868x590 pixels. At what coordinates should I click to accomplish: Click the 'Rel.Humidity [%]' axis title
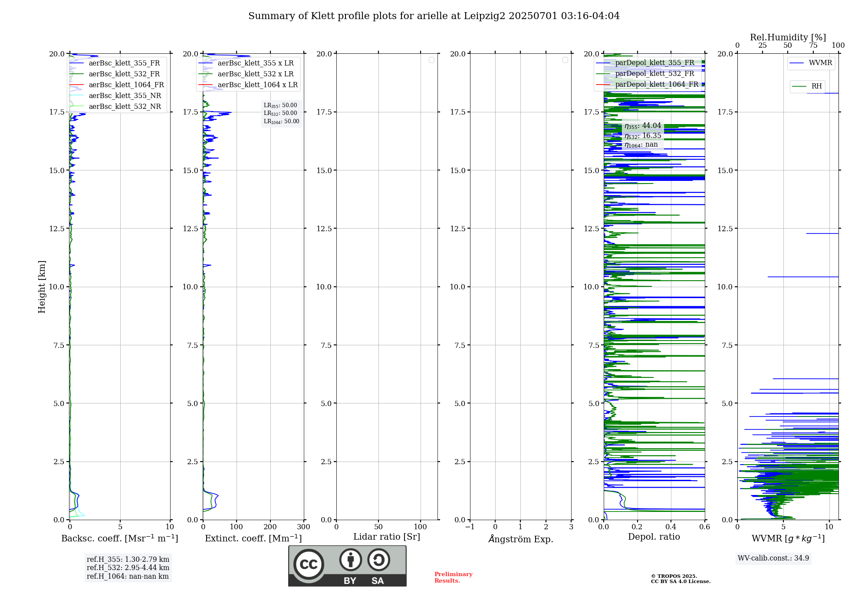(x=788, y=37)
